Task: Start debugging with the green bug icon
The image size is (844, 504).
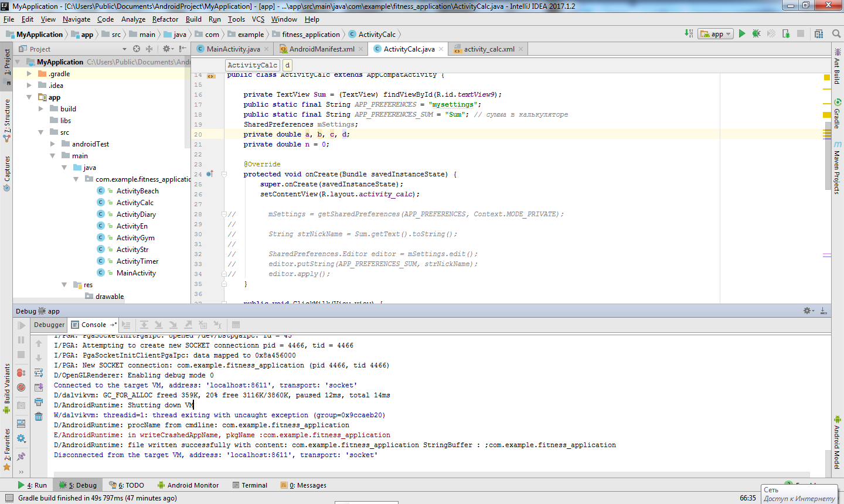Action: click(x=757, y=34)
